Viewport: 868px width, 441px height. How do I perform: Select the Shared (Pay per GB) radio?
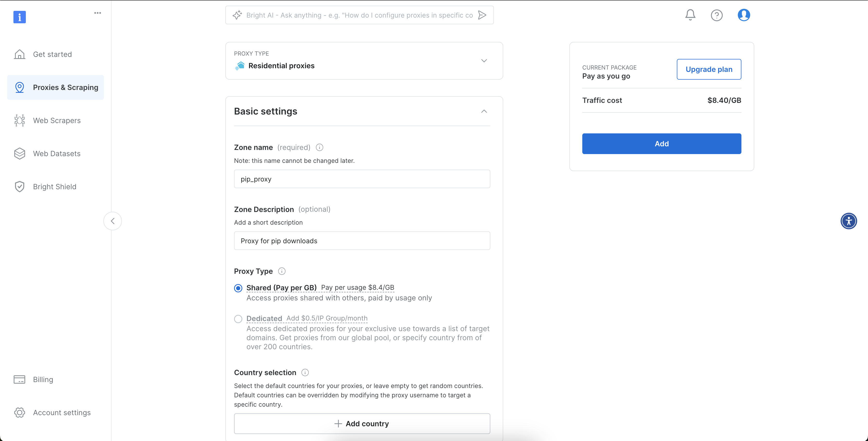[x=238, y=288]
